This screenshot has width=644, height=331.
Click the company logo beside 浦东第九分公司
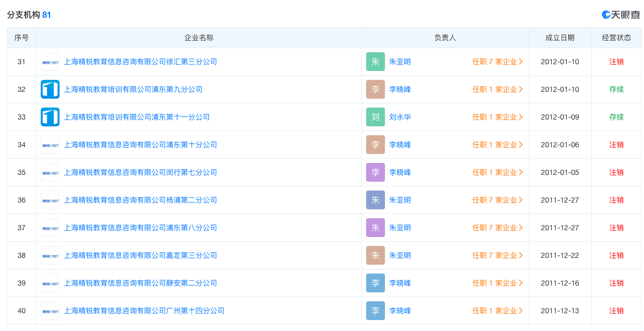(x=50, y=89)
